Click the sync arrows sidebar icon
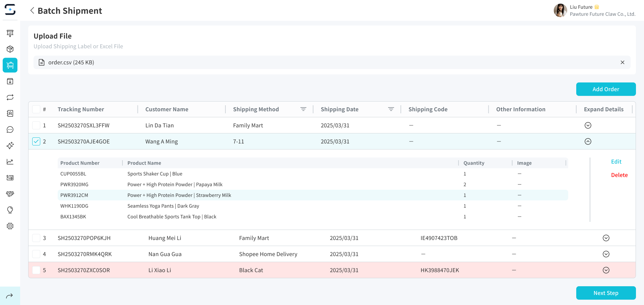The width and height of the screenshot is (644, 305). pyautogui.click(x=10, y=97)
